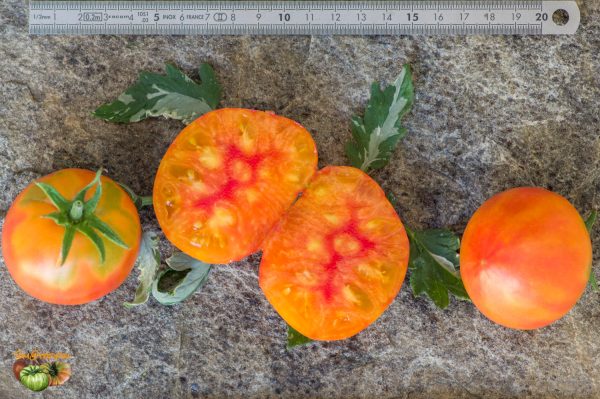Click the FRANCE text on the ruler
The width and height of the screenshot is (600, 399).
(195, 17)
